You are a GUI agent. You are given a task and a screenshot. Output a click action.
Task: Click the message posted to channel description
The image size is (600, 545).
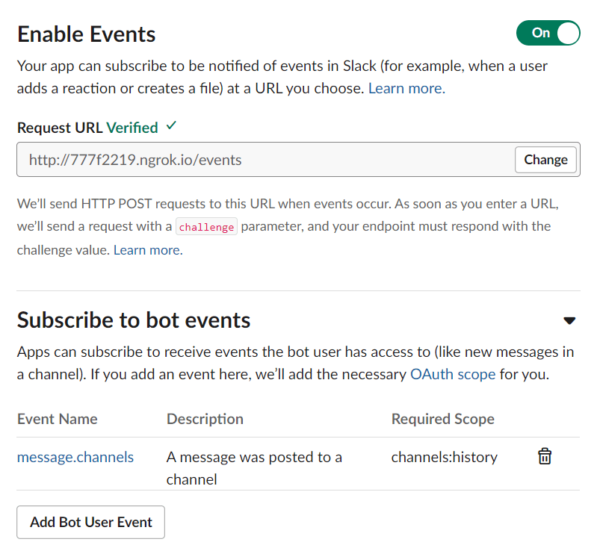[254, 468]
